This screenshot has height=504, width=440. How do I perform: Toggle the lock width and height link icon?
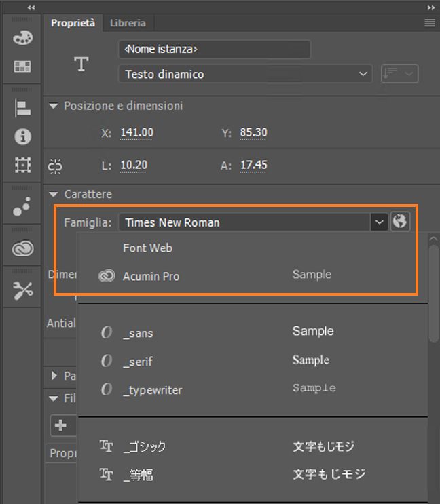click(55, 166)
